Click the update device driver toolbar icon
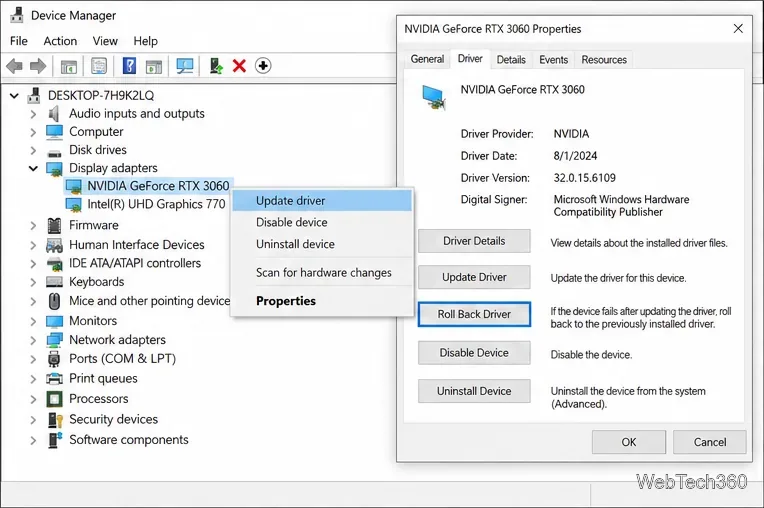 (216, 66)
